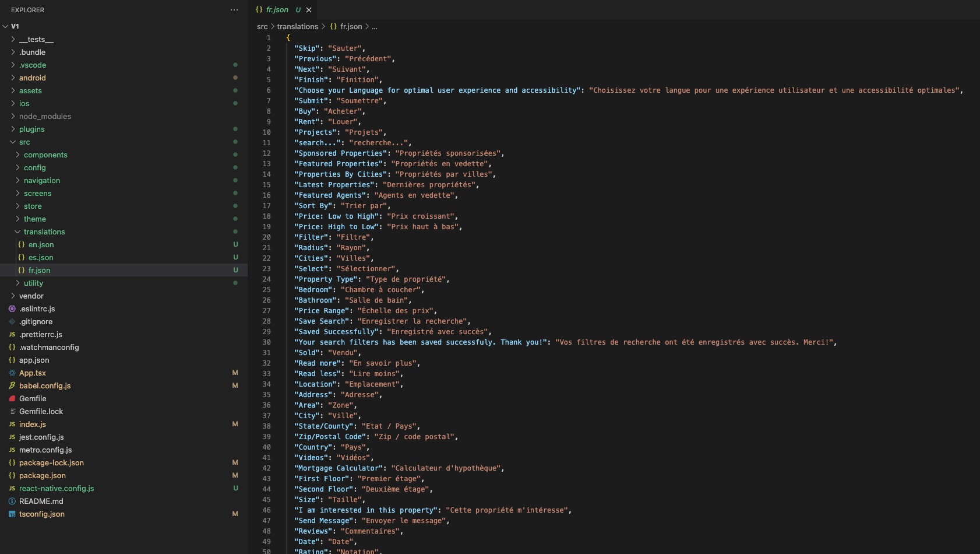The width and height of the screenshot is (980, 554).
Task: Click the .gitignore file icon
Action: click(12, 322)
